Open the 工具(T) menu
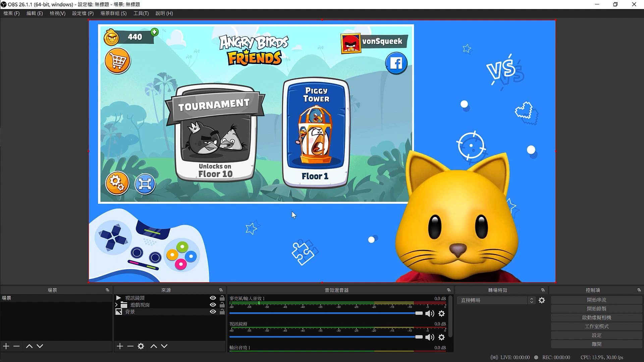Viewport: 644px width, 362px height. click(x=141, y=13)
